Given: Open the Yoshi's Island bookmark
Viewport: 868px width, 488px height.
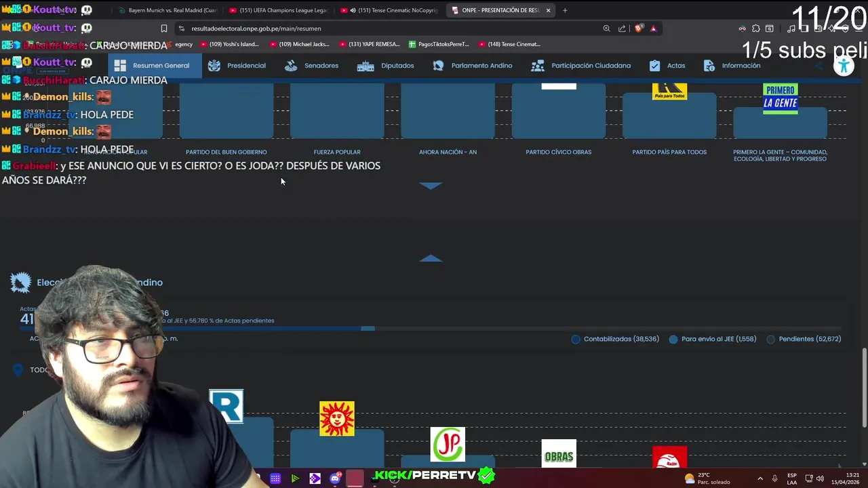Looking at the screenshot, I should (229, 44).
